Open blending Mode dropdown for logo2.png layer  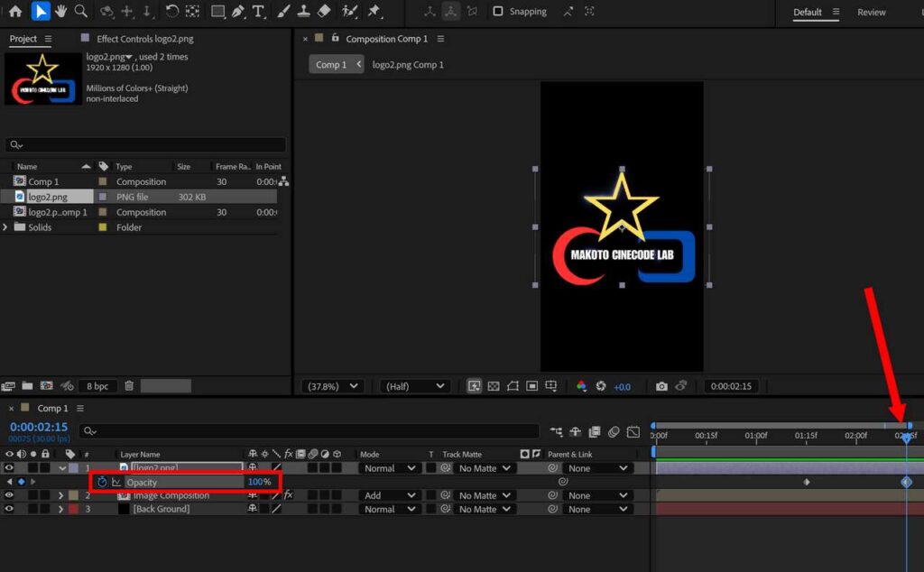pos(390,468)
